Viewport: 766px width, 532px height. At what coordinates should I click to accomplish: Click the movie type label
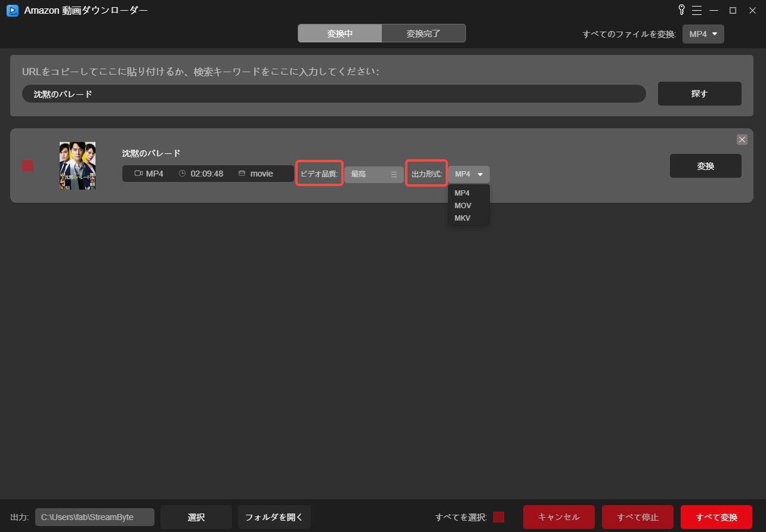261,174
